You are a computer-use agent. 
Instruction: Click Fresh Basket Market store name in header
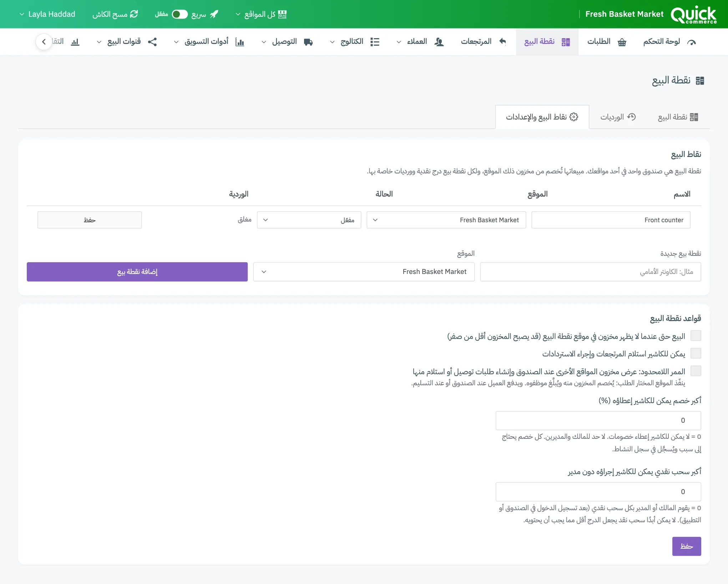(625, 14)
